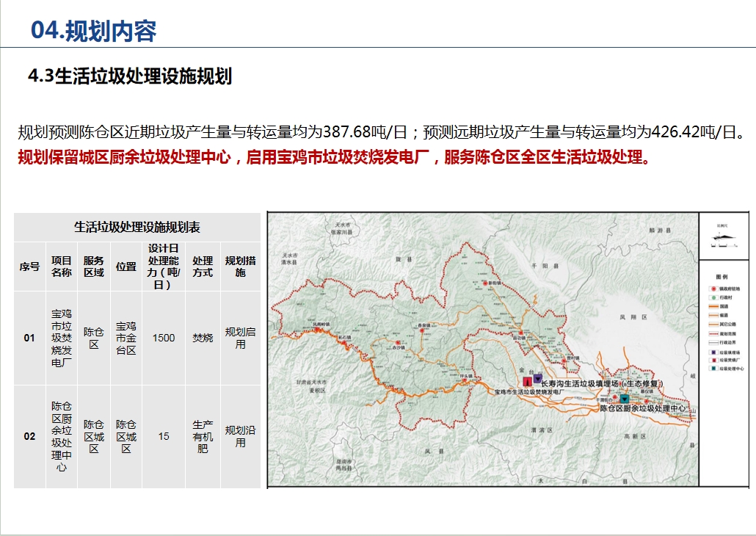756x536 pixels.
Task: Click the 规划措施 column header
Action: 240,267
